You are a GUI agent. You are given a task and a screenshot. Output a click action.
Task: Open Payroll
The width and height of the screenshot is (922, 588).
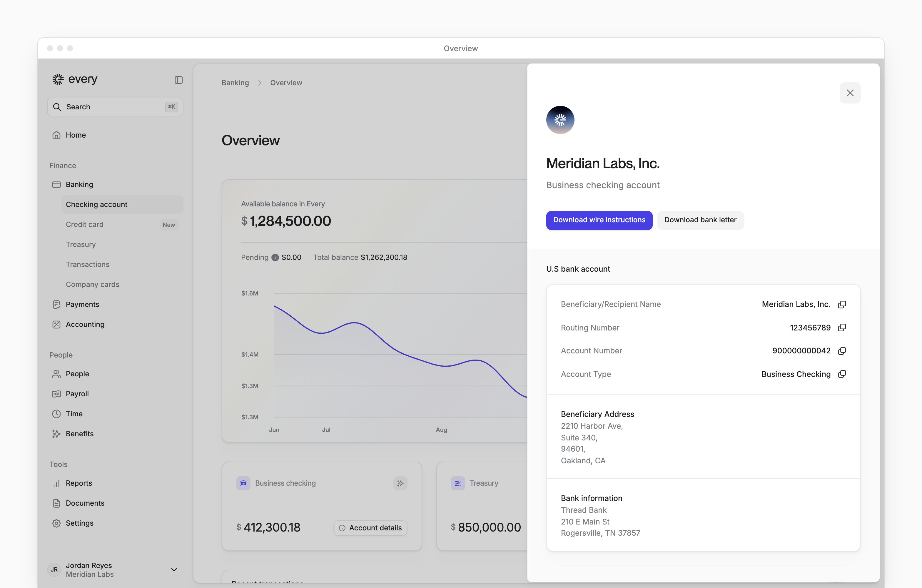[x=115, y=394]
